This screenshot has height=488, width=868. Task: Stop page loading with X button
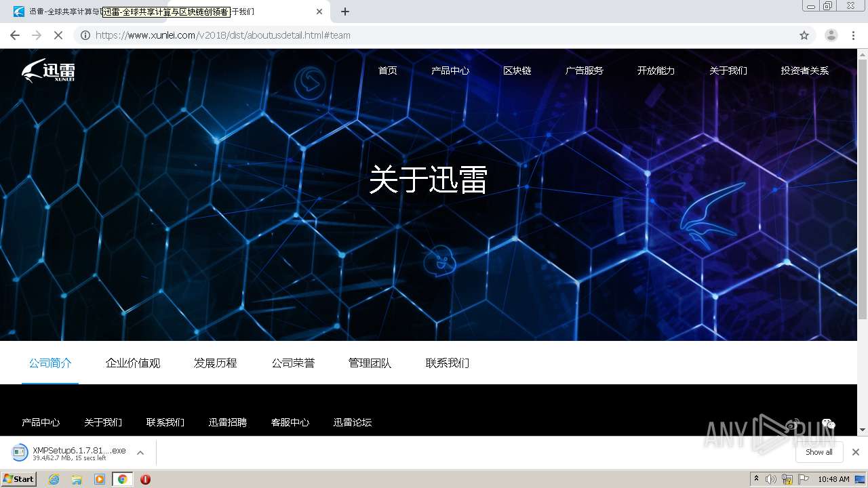58,35
